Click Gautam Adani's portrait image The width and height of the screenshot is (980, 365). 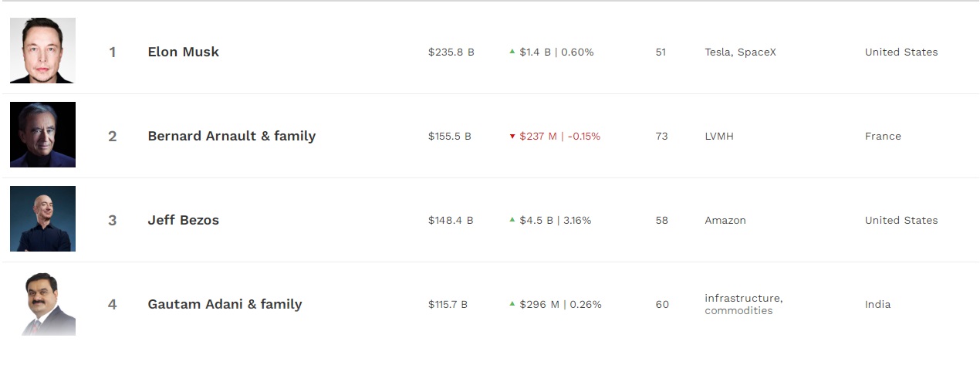point(42,303)
